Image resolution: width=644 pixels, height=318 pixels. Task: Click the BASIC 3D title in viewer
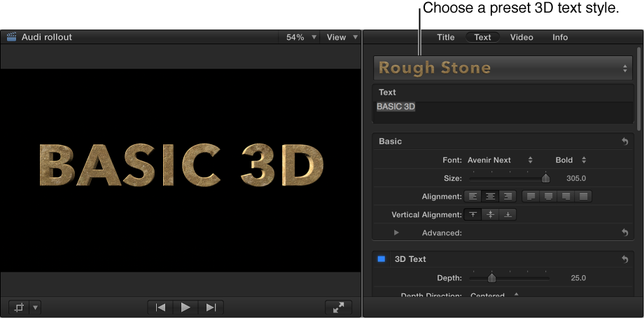click(181, 165)
